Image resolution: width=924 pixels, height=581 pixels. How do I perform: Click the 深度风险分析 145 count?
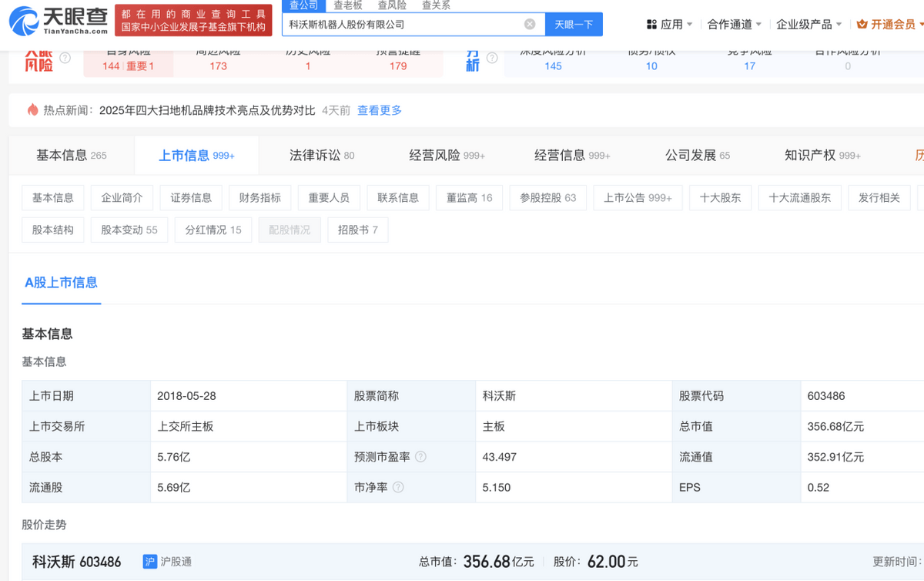553,66
